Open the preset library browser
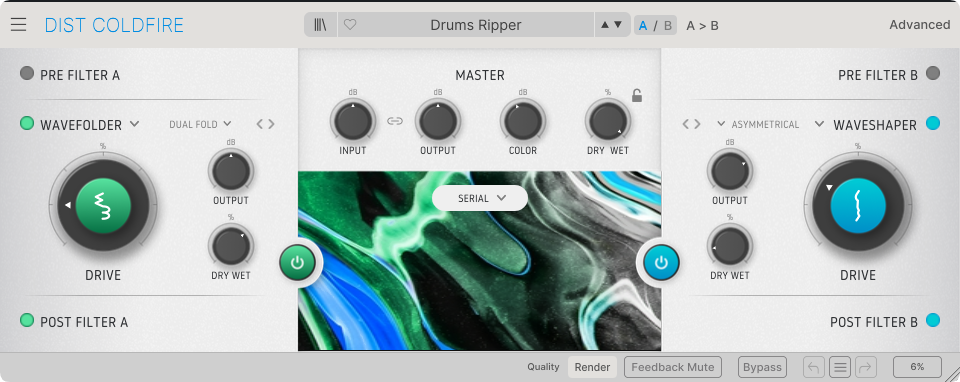The height and width of the screenshot is (382, 960). point(320,25)
